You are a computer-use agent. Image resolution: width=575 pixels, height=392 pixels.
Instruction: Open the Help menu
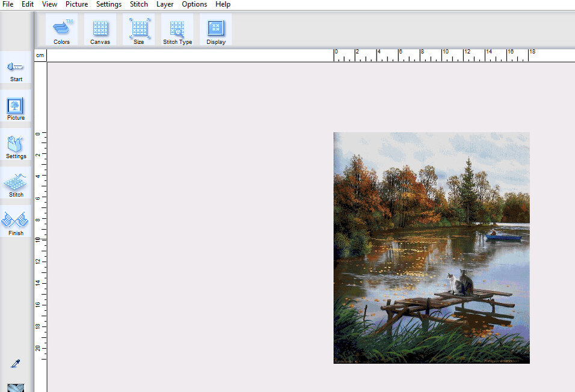[x=223, y=4]
